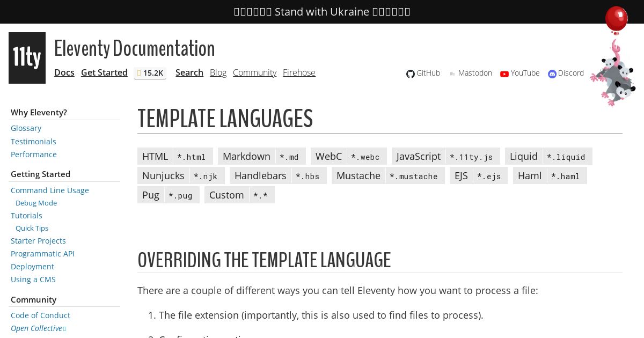The image size is (644, 338).
Task: Open the Mastodon icon link
Action: pyautogui.click(x=452, y=74)
